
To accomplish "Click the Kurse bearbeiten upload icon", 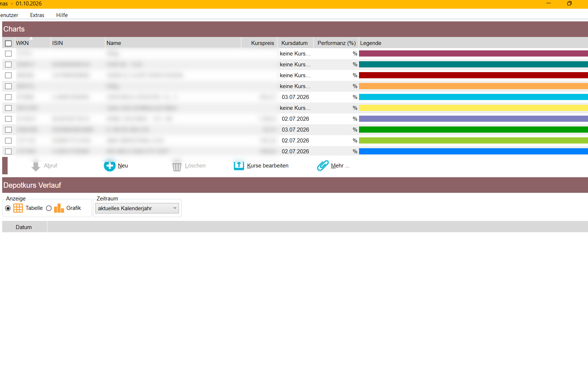I will pos(239,166).
